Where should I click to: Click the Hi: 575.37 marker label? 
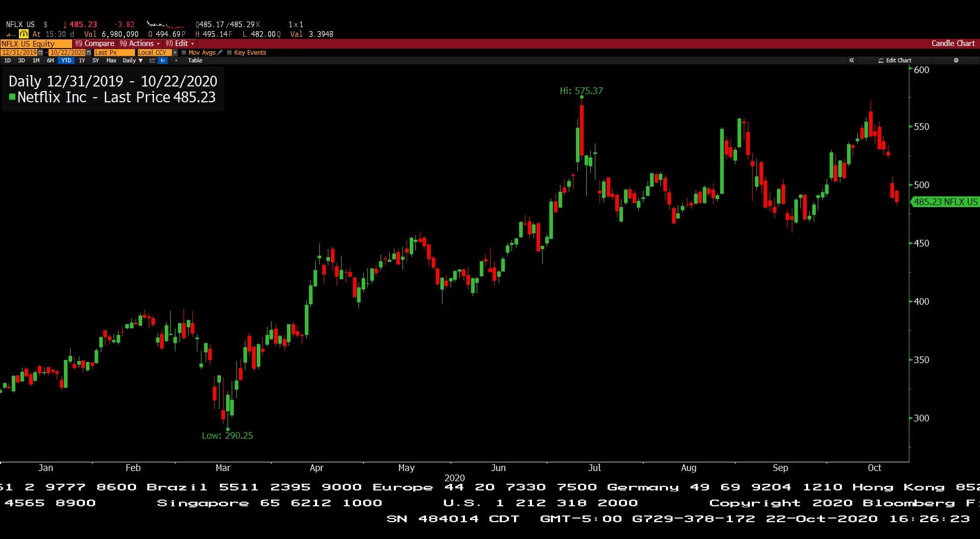click(x=581, y=91)
